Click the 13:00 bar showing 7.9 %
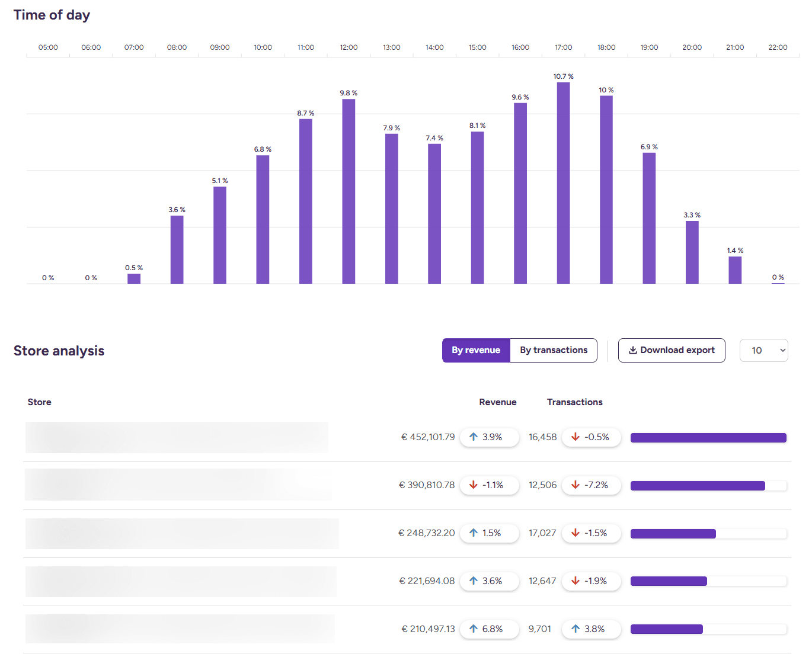Screen dimensions: 812x654 click(392, 209)
